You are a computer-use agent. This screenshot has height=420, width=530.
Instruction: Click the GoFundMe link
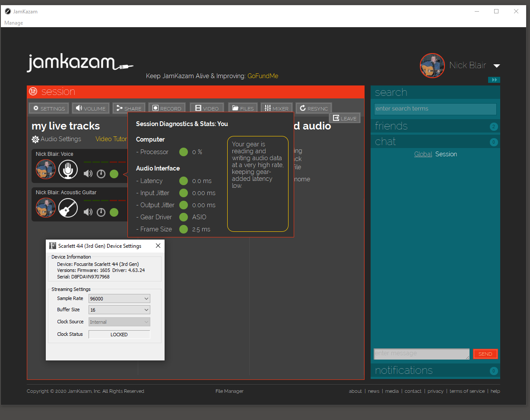(x=263, y=76)
